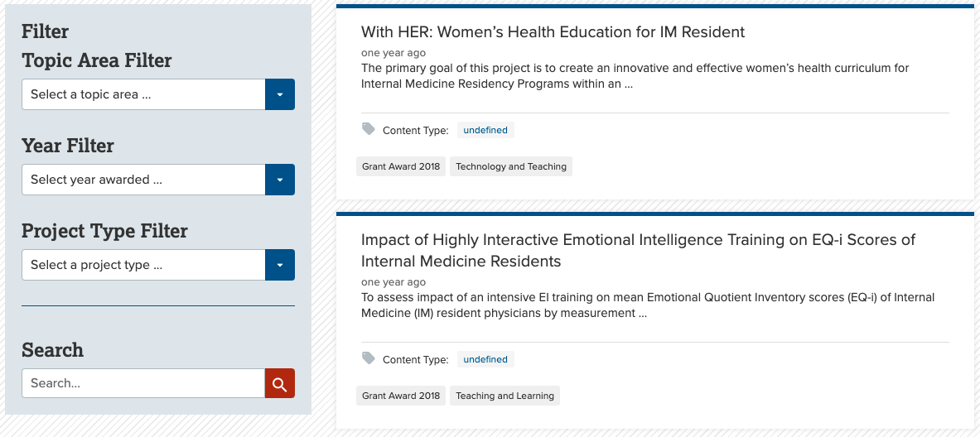Image resolution: width=980 pixels, height=437 pixels.
Task: Open the Topic Area dropdown arrow
Action: 279,94
